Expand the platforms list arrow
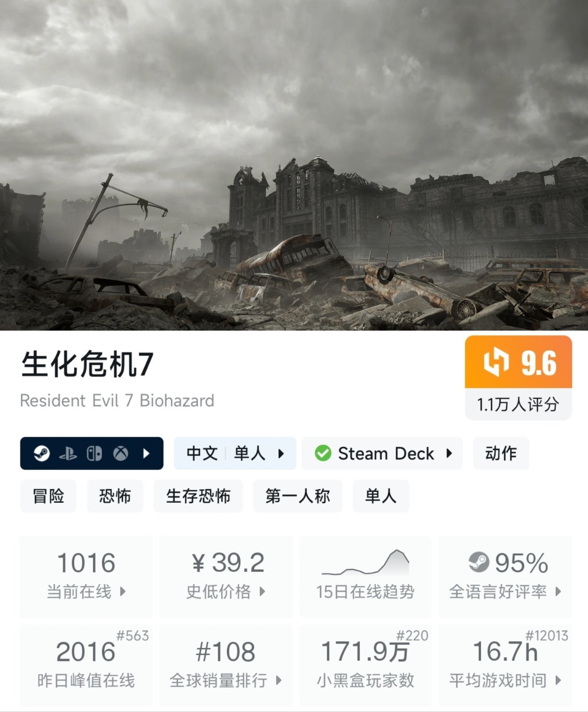 pos(147,454)
